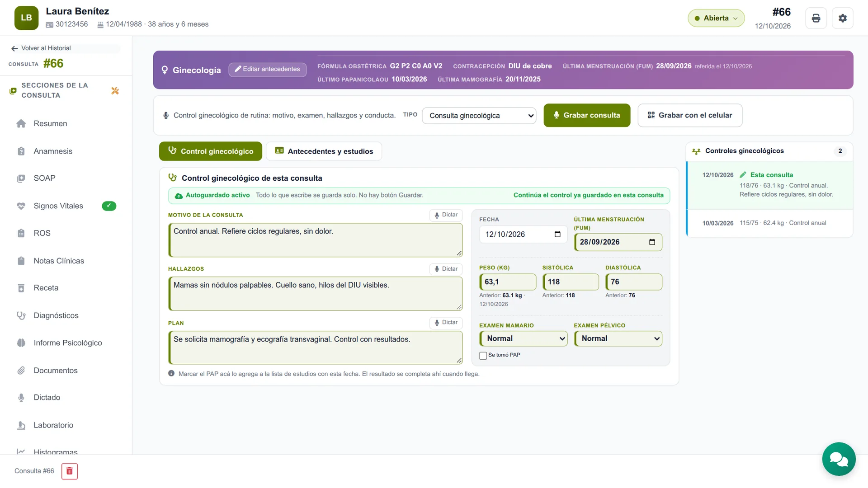
Task: Click the Peso (kg) input field
Action: click(508, 282)
